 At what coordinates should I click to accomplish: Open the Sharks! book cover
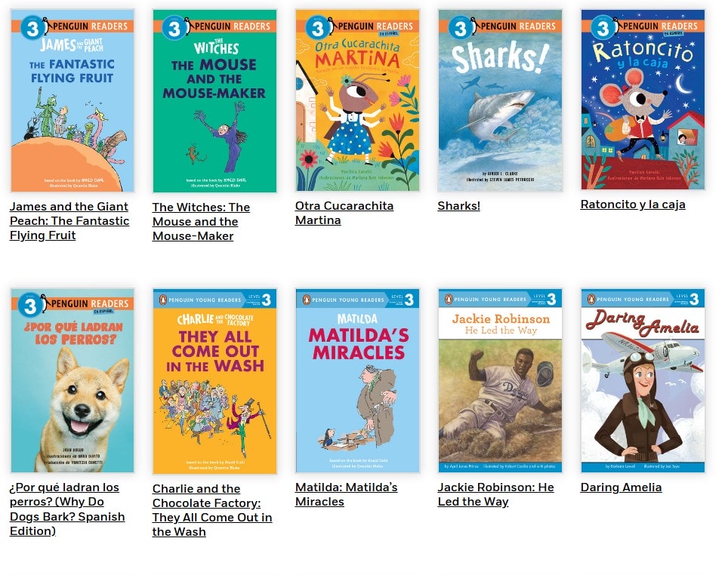[500, 100]
